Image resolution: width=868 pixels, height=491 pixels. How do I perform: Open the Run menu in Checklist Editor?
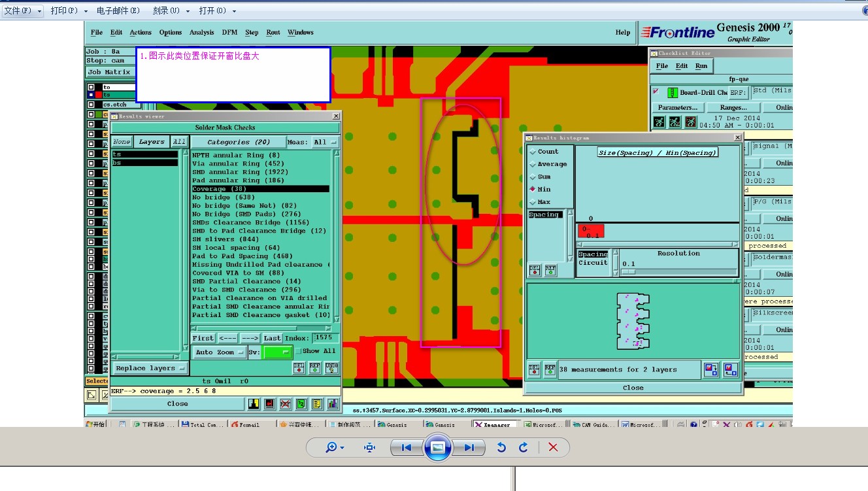(701, 66)
